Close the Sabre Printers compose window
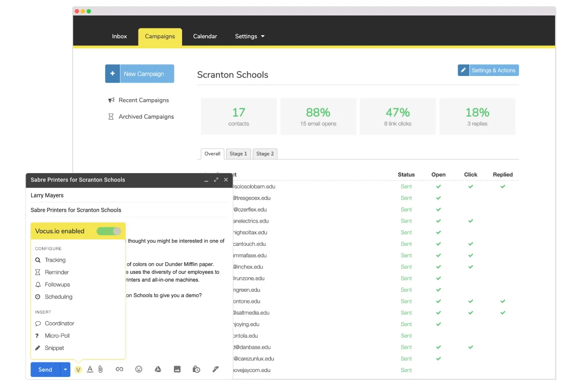 pyautogui.click(x=226, y=179)
